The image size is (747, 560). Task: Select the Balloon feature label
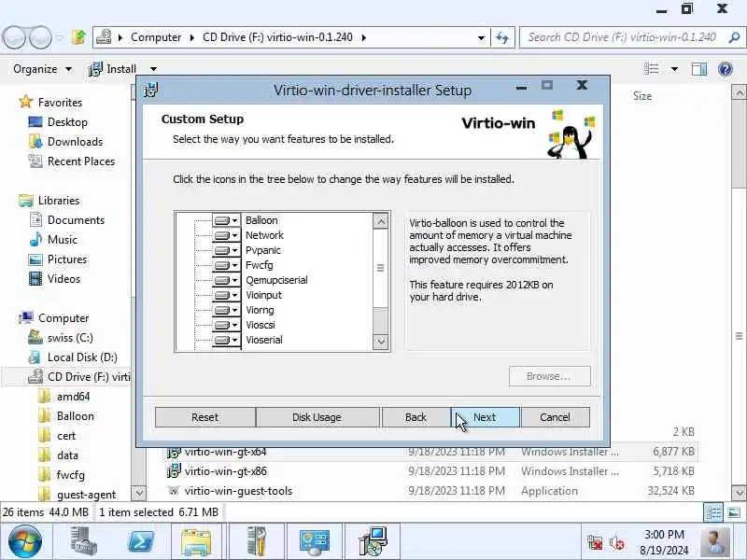261,220
